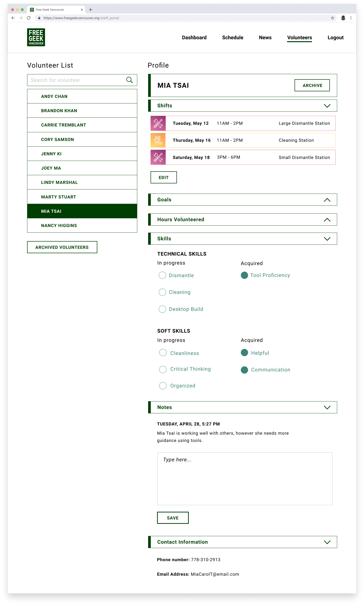Reload the page with the refresh icon
The image size is (364, 605).
coord(29,18)
